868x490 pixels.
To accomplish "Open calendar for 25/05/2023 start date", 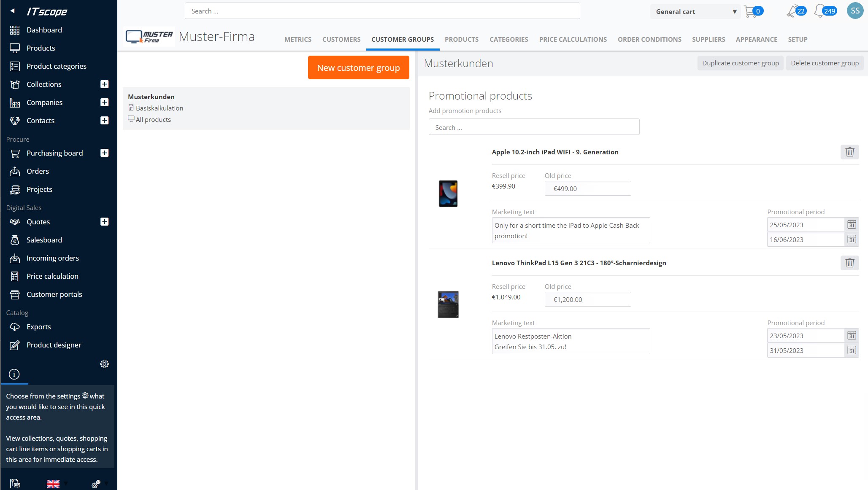I will point(852,225).
